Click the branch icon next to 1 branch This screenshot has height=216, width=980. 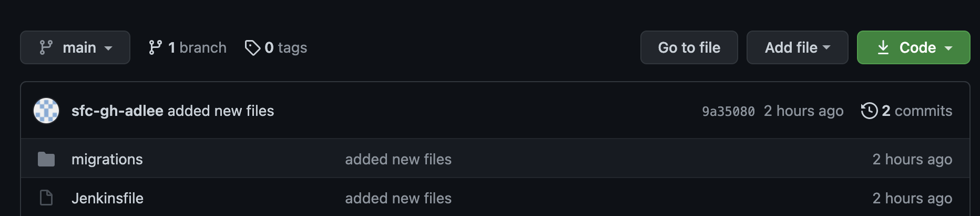155,47
